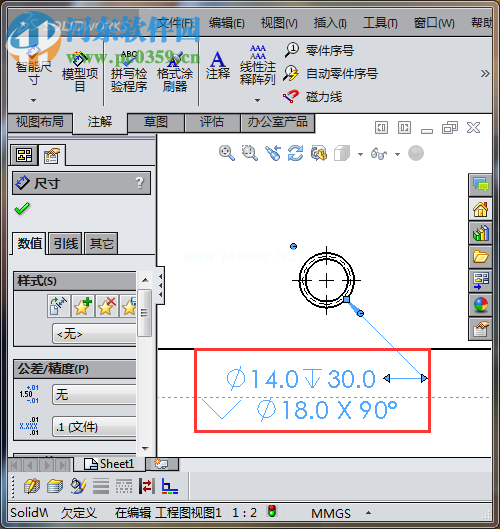Open the Model Items (模型项目) tool
500x529 pixels.
coord(80,72)
